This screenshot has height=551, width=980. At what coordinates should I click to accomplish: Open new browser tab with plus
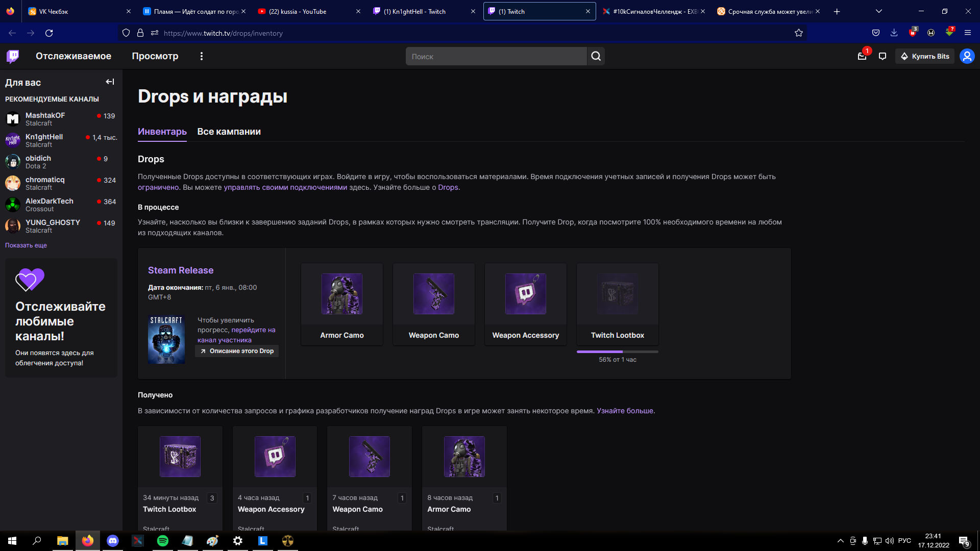837,11
